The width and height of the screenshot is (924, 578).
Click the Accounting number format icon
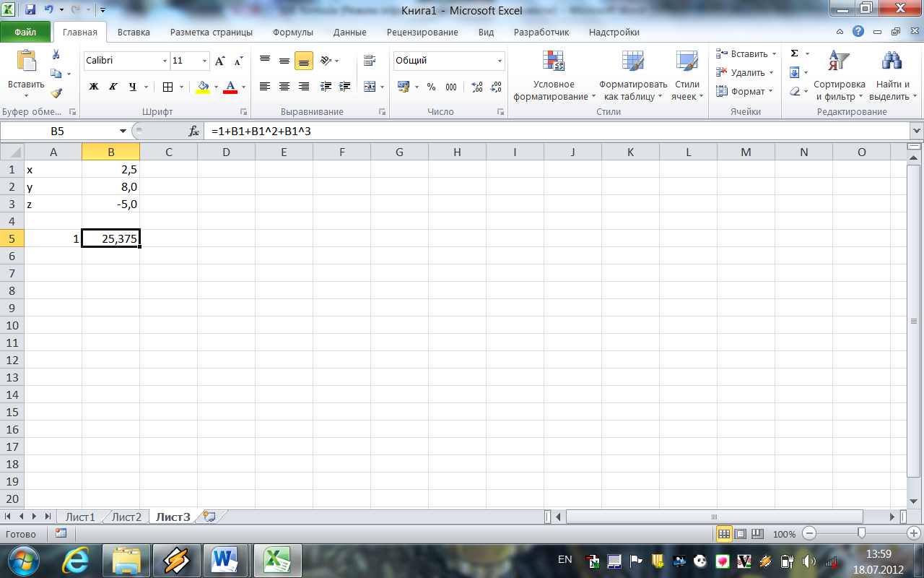(x=403, y=87)
